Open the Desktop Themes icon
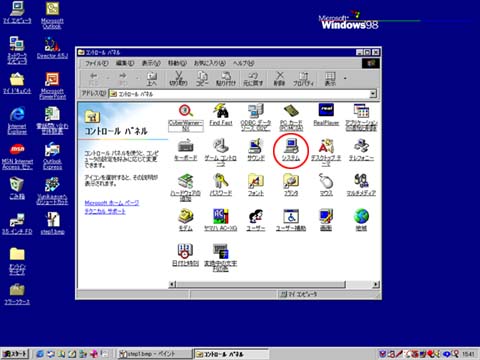 coord(326,152)
